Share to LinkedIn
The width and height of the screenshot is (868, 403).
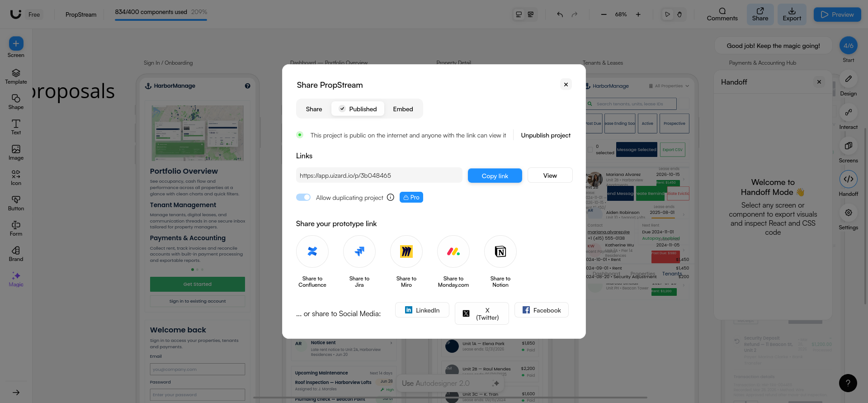[422, 310]
